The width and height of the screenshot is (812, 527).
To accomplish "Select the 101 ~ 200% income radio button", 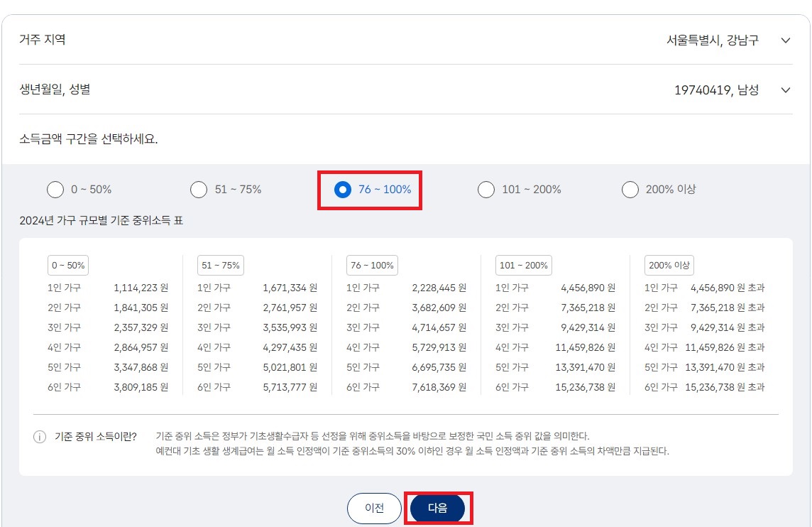I will pos(486,190).
